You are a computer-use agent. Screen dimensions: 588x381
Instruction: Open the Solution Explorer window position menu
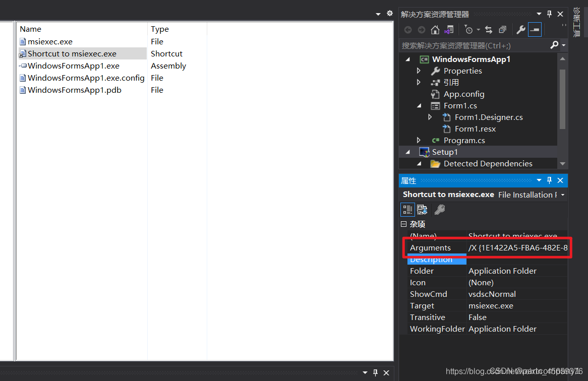[x=539, y=14]
